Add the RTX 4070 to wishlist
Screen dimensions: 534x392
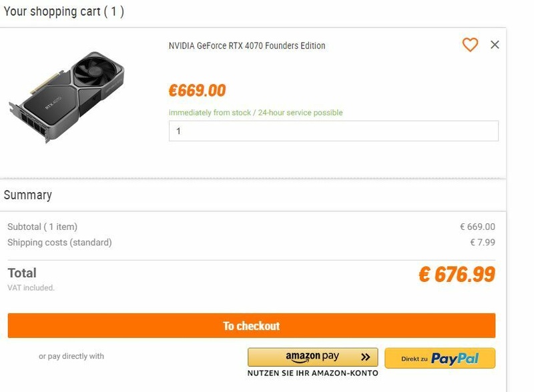[470, 45]
